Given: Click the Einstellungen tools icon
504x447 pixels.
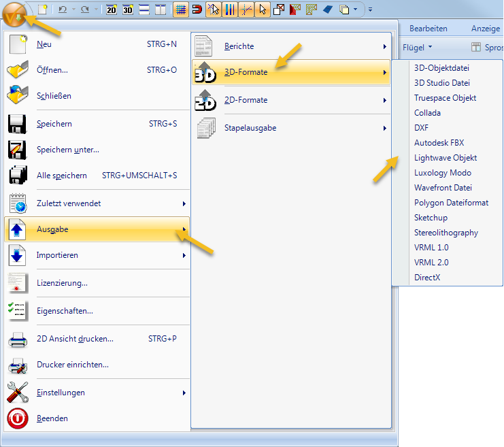Looking at the screenshot, I should tap(17, 393).
